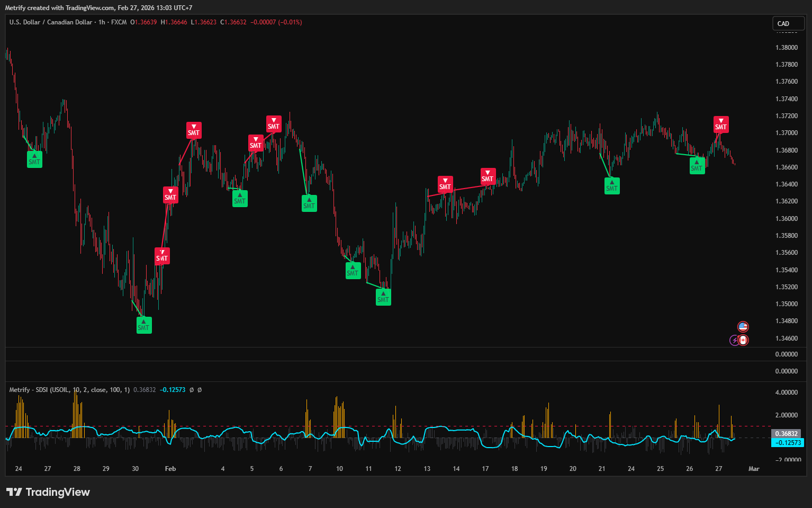
Task: Click the Metrify - SDSI indicator legend
Action: coord(69,390)
